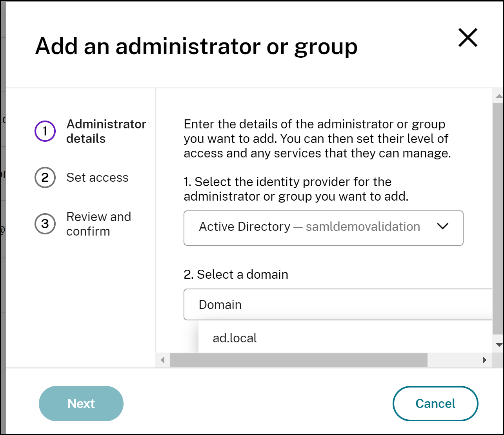Image resolution: width=504 pixels, height=435 pixels.
Task: Click the vertical scrollbar up arrow
Action: click(x=499, y=96)
